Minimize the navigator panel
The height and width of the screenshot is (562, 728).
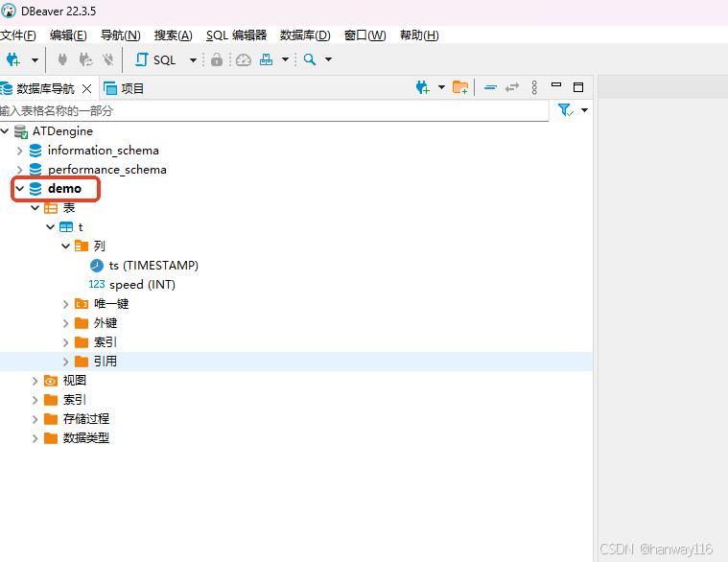coord(556,85)
